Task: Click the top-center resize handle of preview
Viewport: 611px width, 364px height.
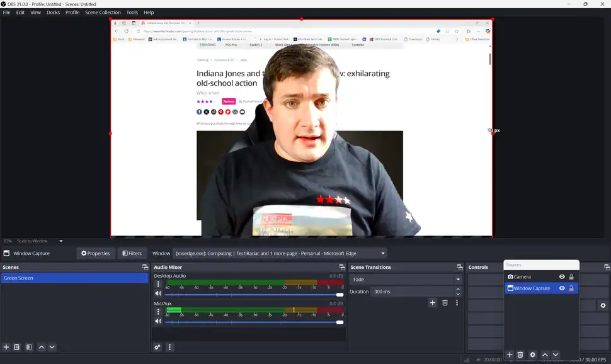Action: point(302,19)
